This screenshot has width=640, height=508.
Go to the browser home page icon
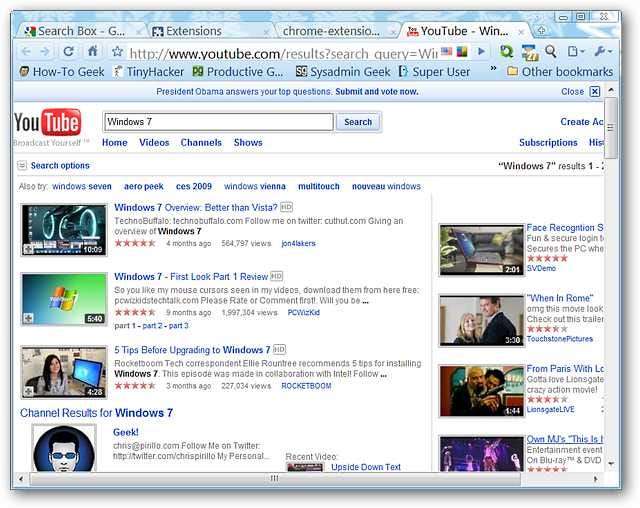pos(92,51)
